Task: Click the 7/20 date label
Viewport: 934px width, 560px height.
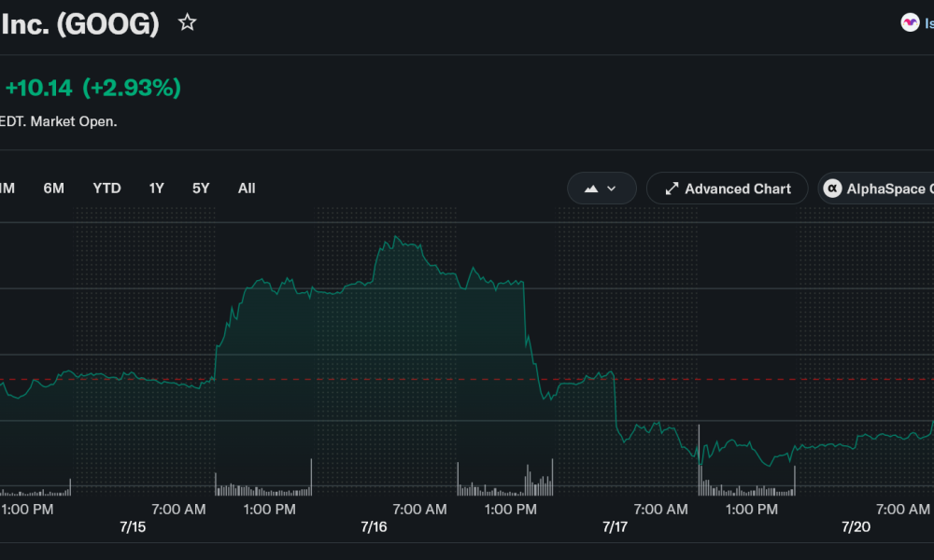Action: click(856, 526)
